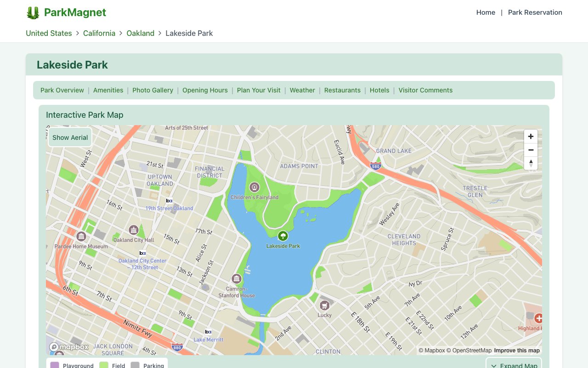Image resolution: width=588 pixels, height=368 pixels.
Task: Jump to Visitor Comments section
Action: [425, 90]
